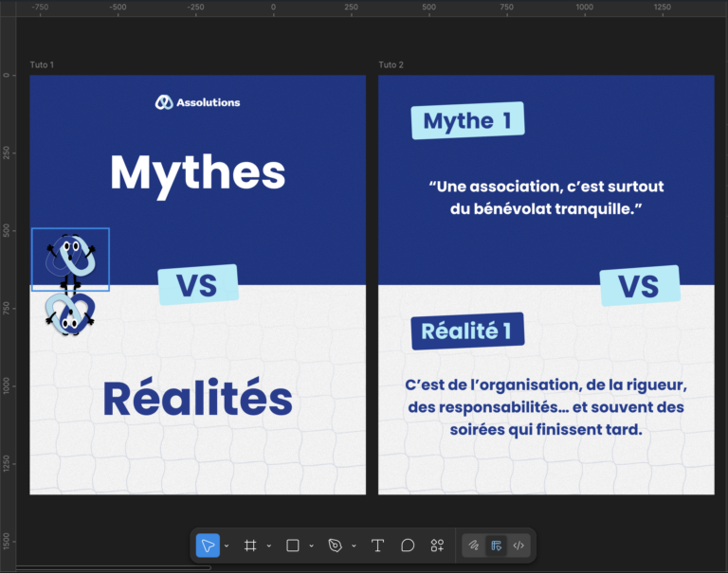Click the quote text about bénévolat tranquille
This screenshot has height=573, width=728.
546,198
